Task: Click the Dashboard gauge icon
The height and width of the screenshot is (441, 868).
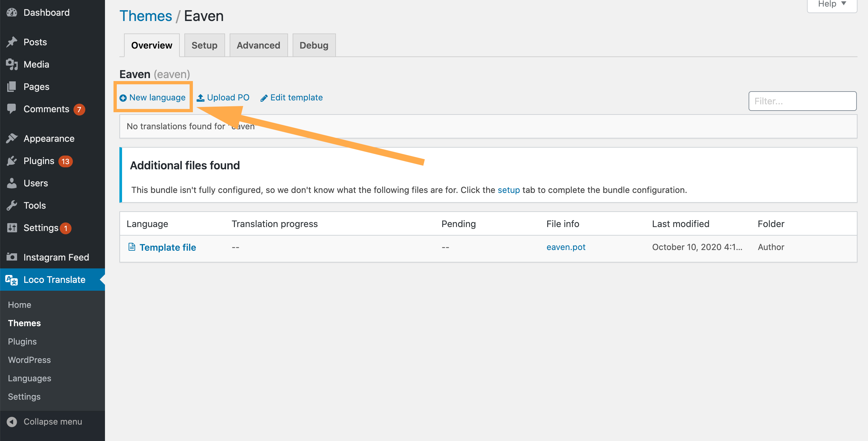Action: tap(12, 12)
